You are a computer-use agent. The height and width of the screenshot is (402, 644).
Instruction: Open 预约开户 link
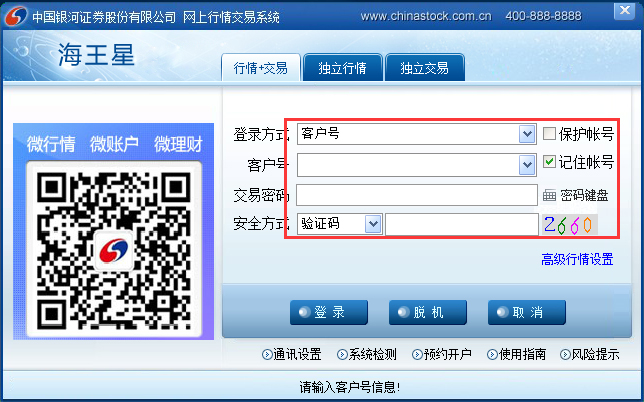click(442, 354)
